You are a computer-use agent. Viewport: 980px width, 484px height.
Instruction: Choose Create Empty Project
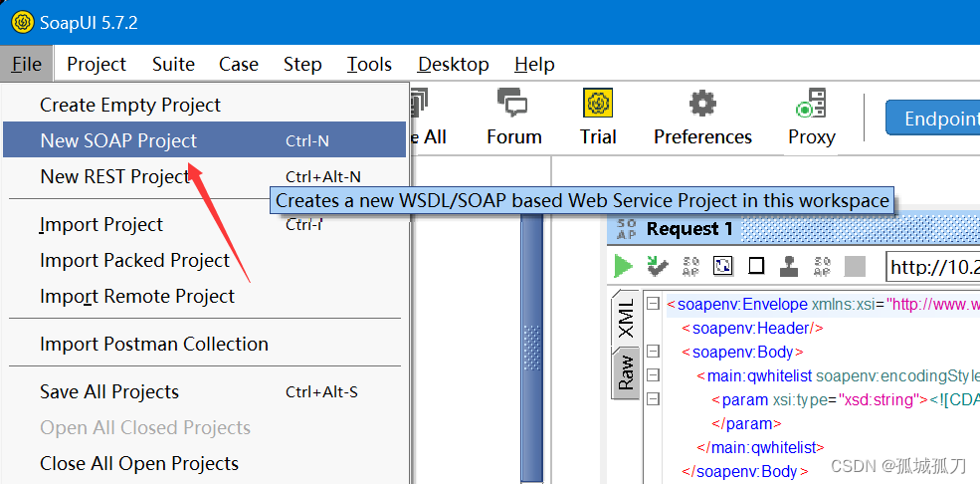pyautogui.click(x=204, y=105)
